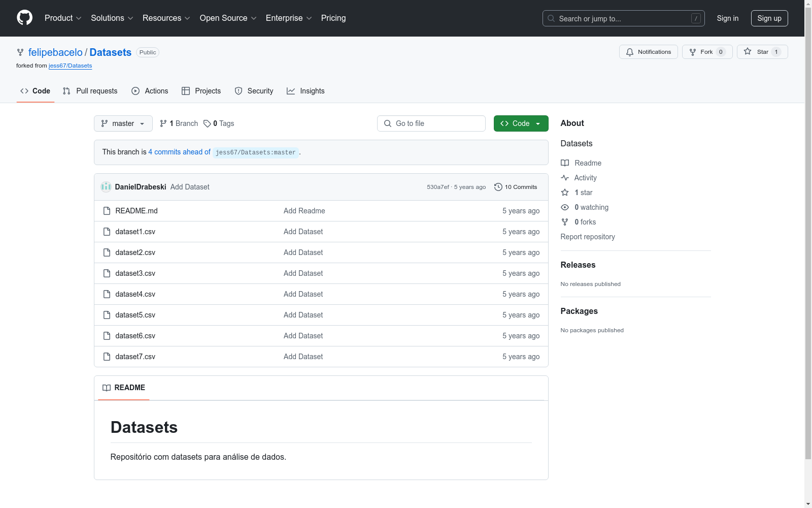Viewport: 812px width, 508px height.
Task: Click DanielDrabeski's avatar image
Action: coord(106,187)
